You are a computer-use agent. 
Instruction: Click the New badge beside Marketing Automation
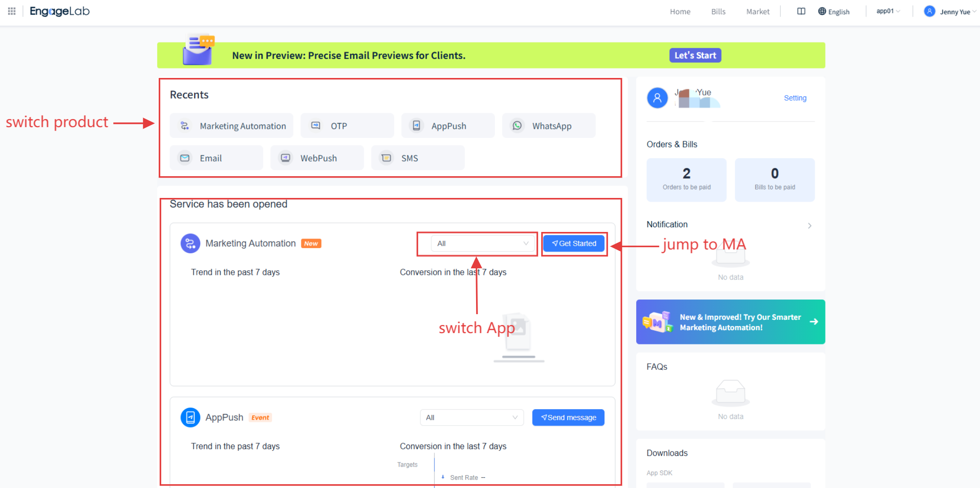(311, 244)
